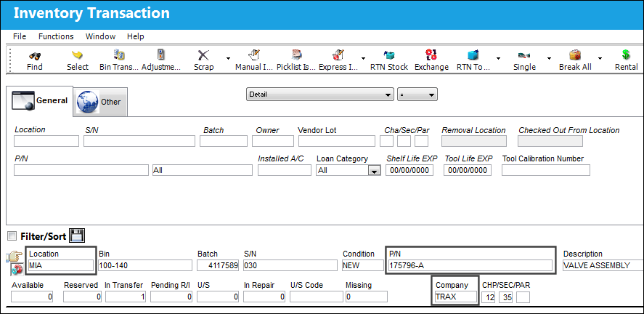Click the CHP value 12
644x314 pixels.
pos(489,297)
